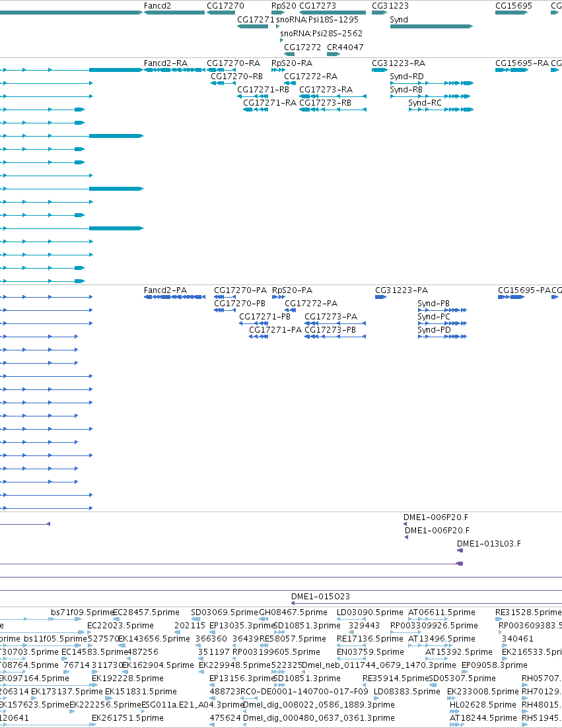Select the CG31223-PA CDS label

click(402, 290)
